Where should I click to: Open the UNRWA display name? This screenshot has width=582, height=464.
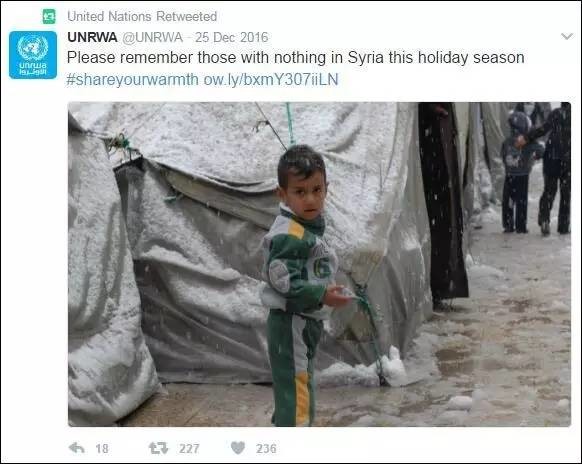click(x=92, y=37)
